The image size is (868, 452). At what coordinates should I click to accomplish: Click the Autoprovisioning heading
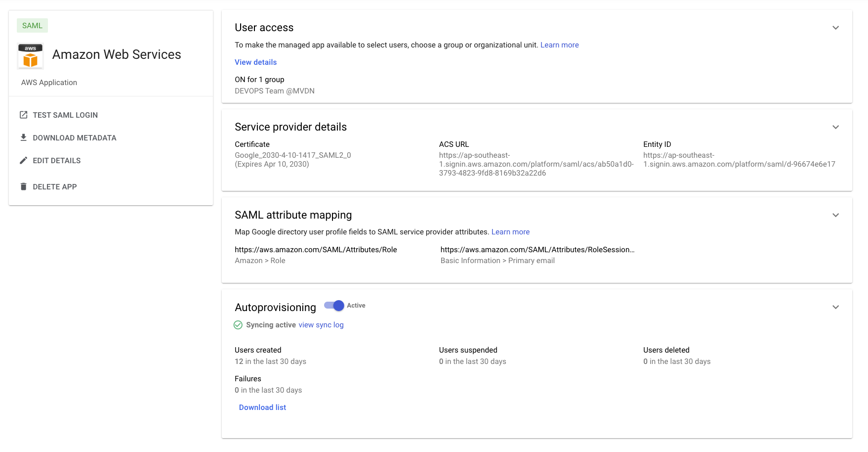(x=275, y=308)
